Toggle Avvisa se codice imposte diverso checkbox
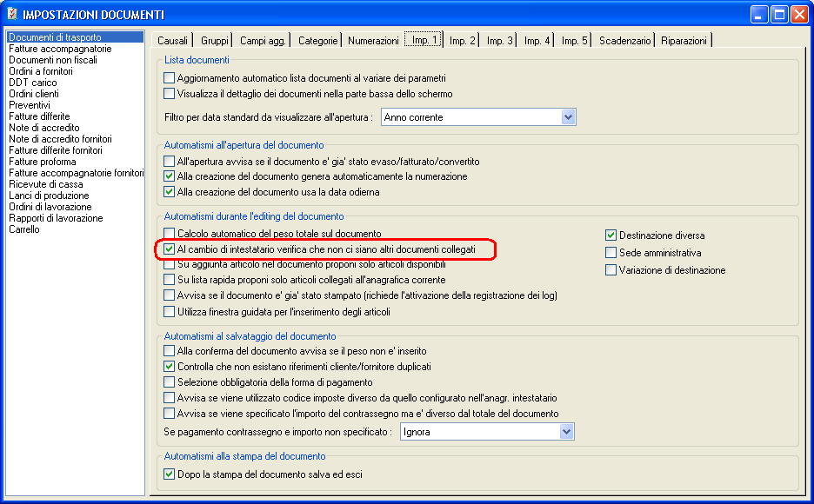Viewport: 814px width, 504px height. coord(170,398)
